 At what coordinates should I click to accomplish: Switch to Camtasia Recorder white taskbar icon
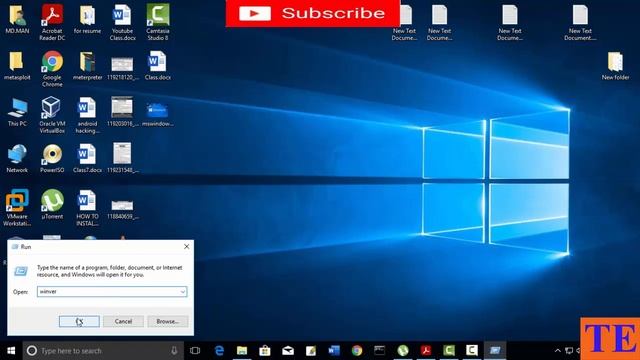(x=472, y=351)
